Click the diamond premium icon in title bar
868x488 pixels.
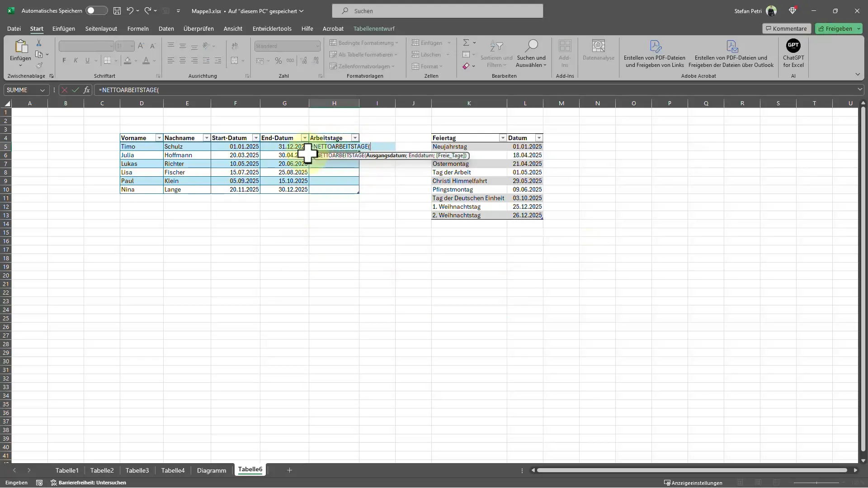pyautogui.click(x=793, y=10)
